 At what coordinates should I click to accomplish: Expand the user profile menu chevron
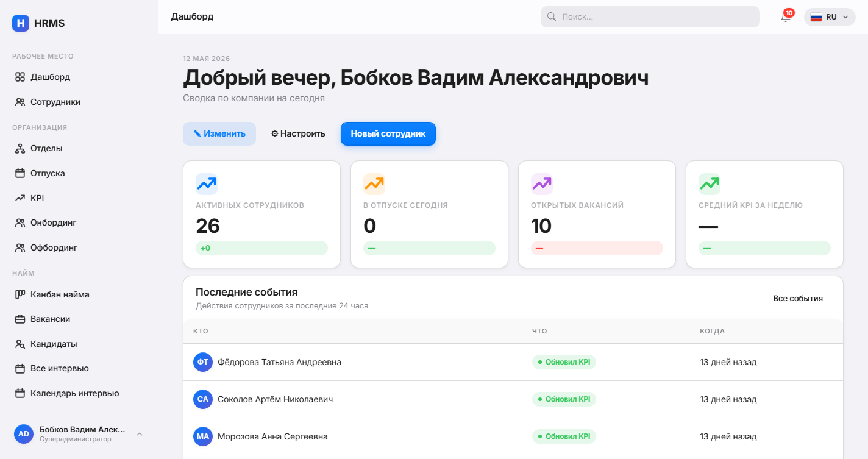tap(140, 434)
